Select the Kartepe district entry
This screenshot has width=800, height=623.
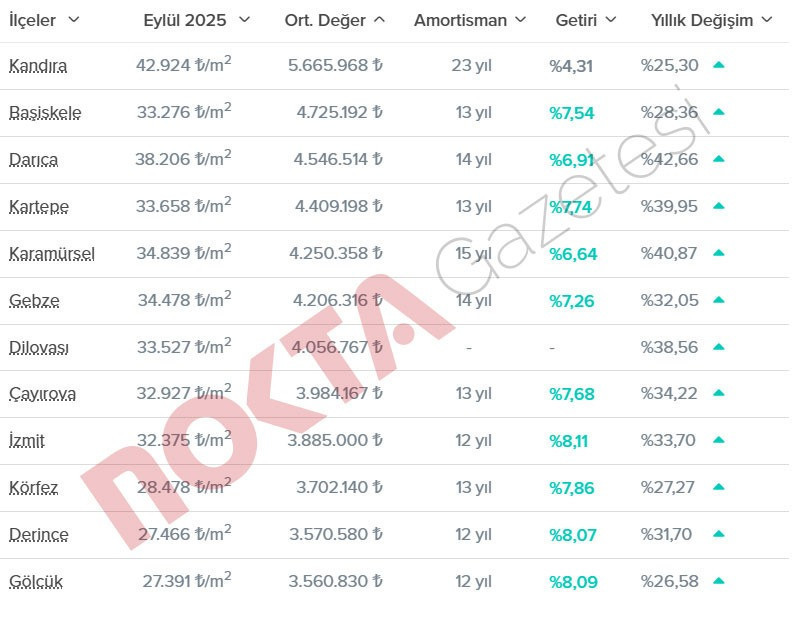38,207
